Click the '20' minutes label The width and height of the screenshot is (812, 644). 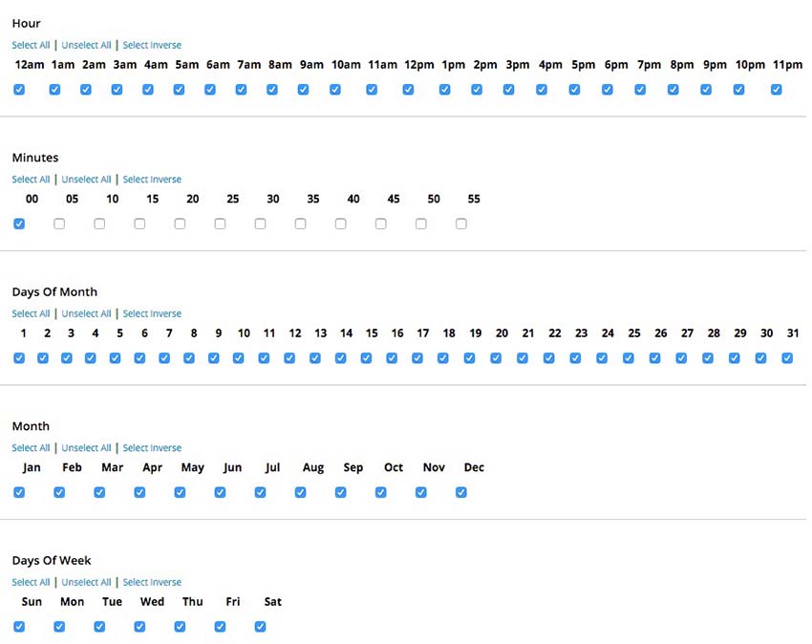[x=193, y=199]
